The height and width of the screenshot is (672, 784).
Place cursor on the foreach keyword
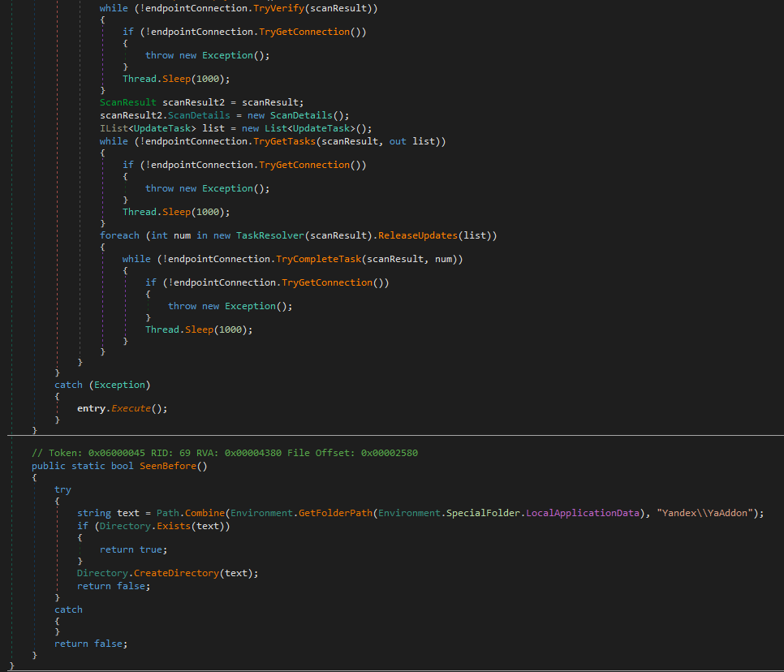click(x=119, y=235)
